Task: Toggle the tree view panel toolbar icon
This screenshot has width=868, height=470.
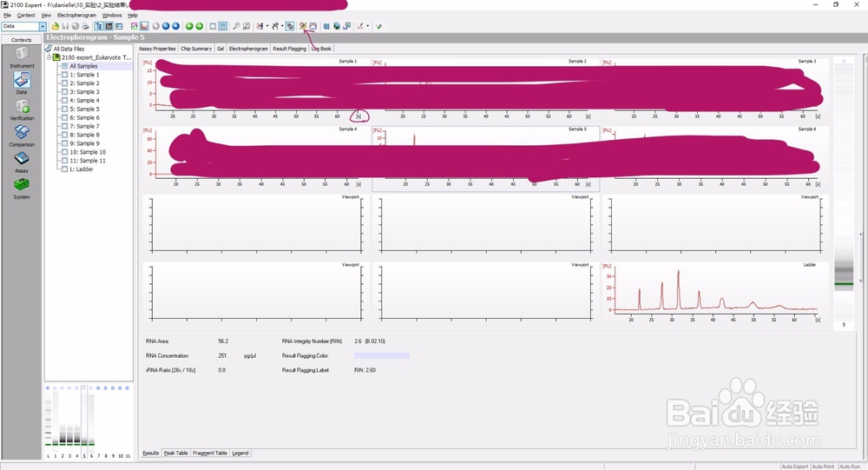Action: point(99,26)
